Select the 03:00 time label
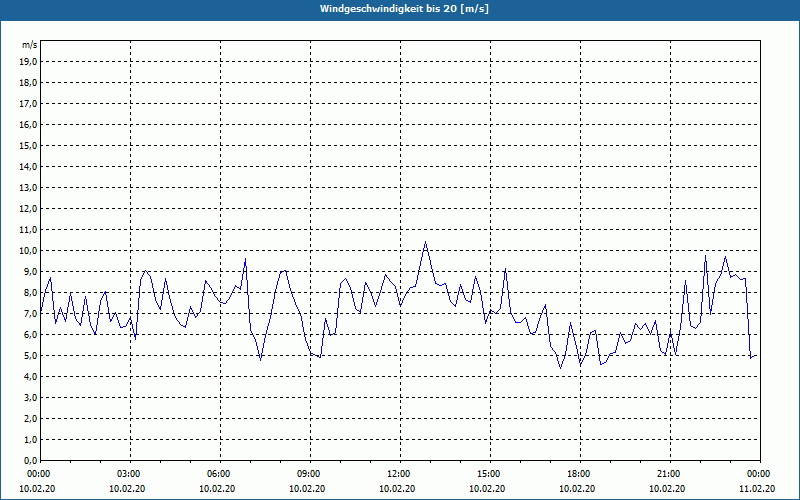 [131, 474]
